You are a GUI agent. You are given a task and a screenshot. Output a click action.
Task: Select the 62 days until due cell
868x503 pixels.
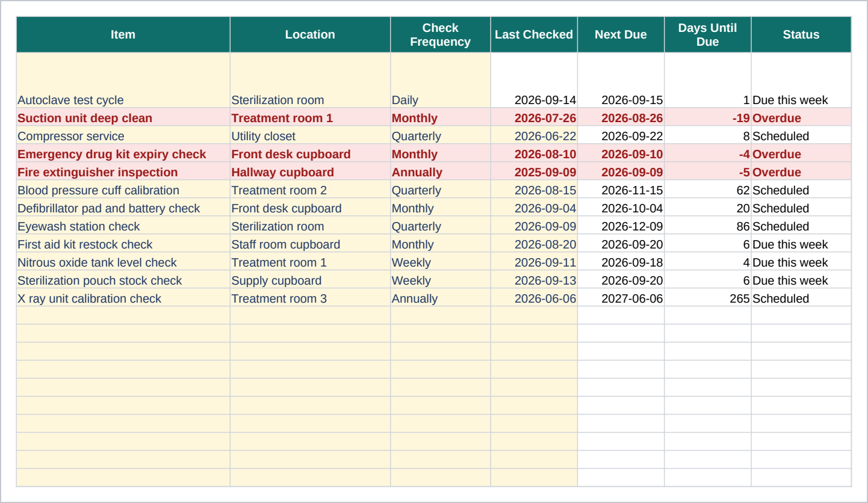click(707, 190)
